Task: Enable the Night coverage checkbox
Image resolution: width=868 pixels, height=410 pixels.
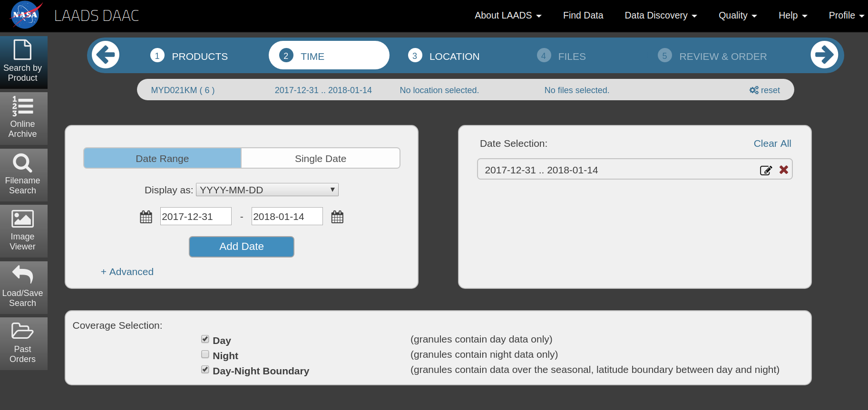Action: tap(205, 354)
